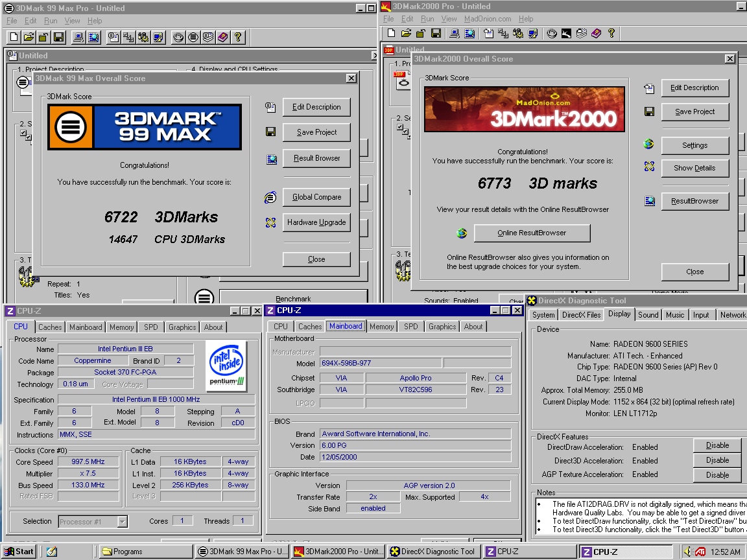Click the ATI icon in system tray
The height and width of the screenshot is (560, 747).
point(700,552)
